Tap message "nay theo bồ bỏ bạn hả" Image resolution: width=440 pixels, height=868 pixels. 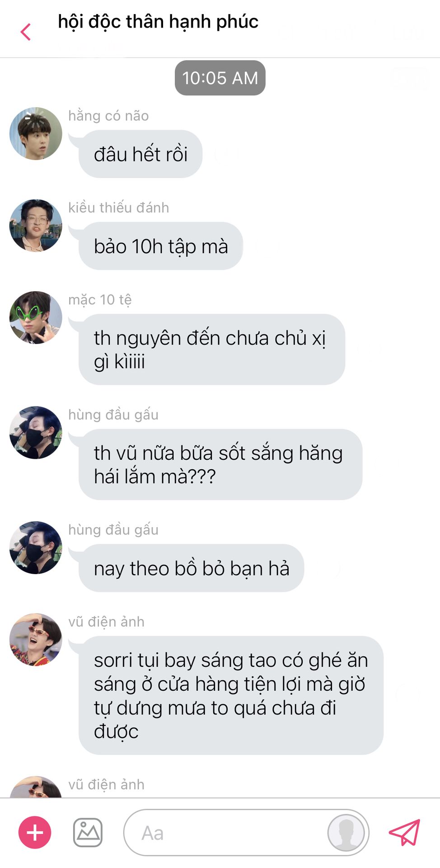192,568
